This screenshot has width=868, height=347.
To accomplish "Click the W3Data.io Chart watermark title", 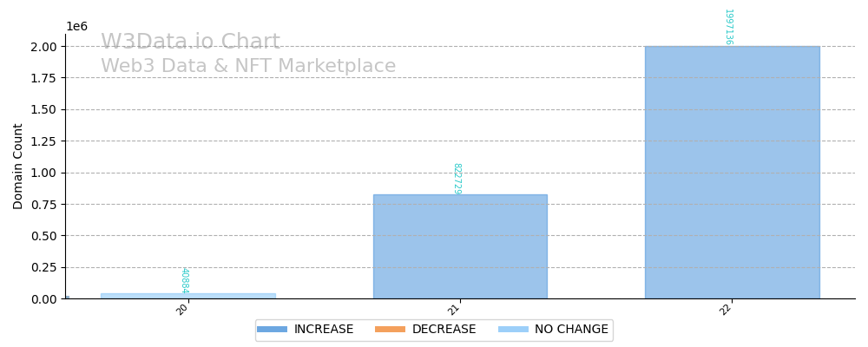I will click(190, 43).
